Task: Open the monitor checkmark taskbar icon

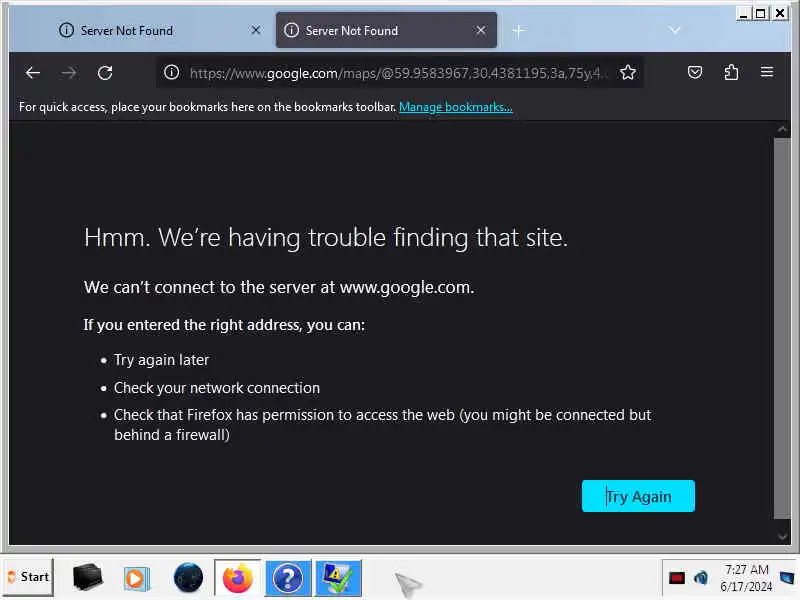Action: [338, 578]
